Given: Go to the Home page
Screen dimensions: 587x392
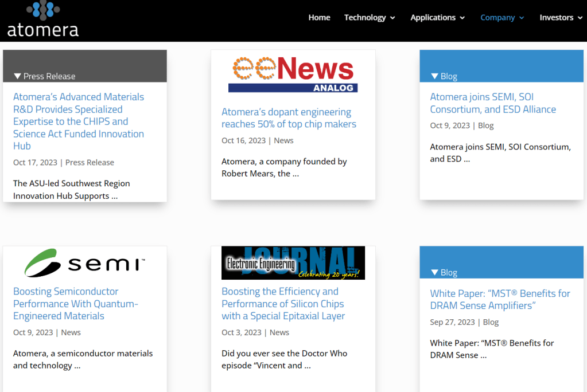Looking at the screenshot, I should pos(319,18).
